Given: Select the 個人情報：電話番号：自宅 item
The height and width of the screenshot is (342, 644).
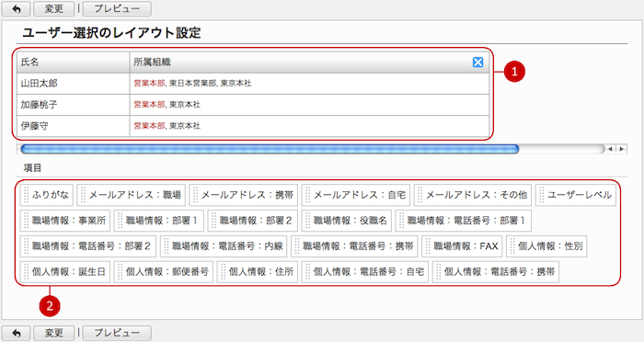Looking at the screenshot, I should tap(364, 272).
